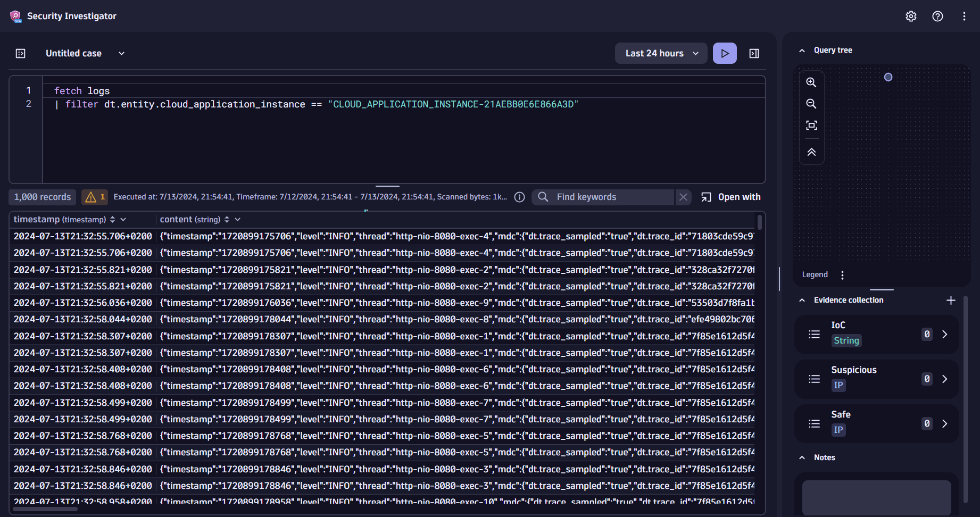The image size is (980, 517).
Task: Click the fetch logs line in editor
Action: click(x=82, y=91)
